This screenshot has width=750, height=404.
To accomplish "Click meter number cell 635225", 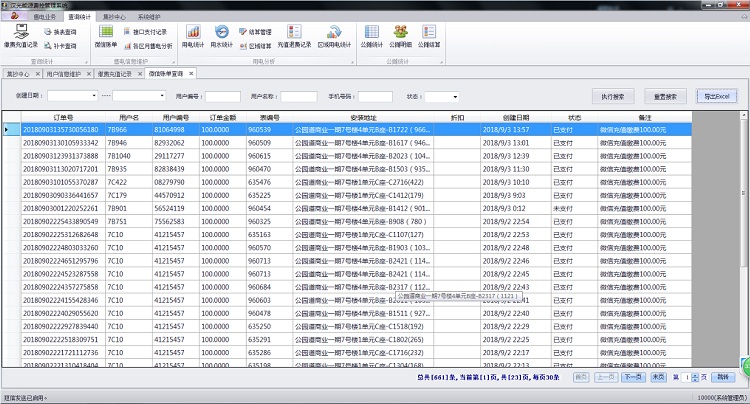I will point(269,196).
